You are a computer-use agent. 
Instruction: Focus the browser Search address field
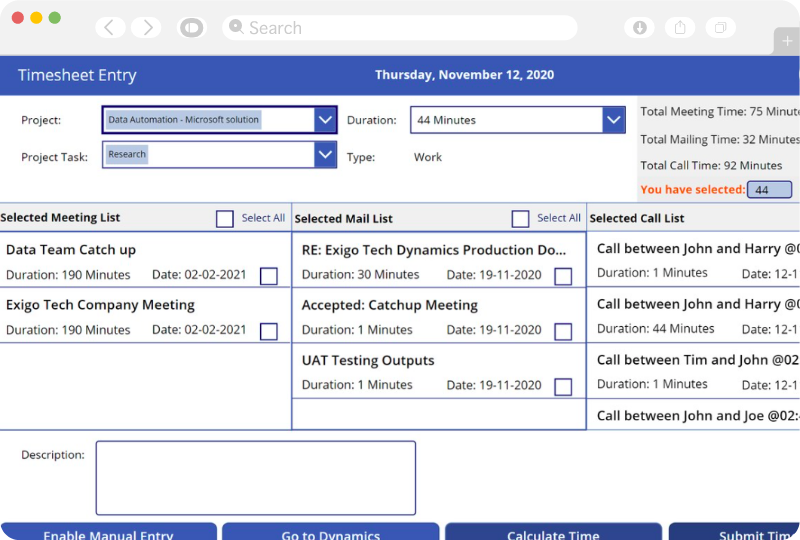point(399,28)
